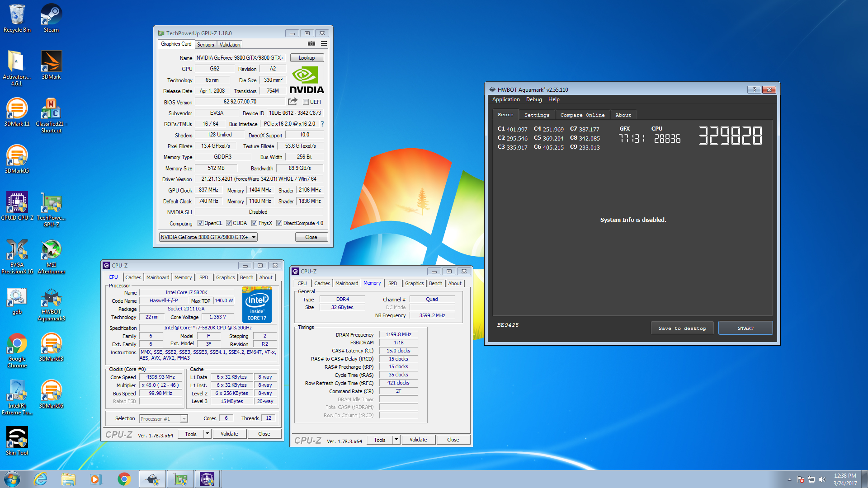Image resolution: width=868 pixels, height=488 pixels.
Task: Toggle the CUDA checkbox in GPU-Z
Action: [229, 223]
